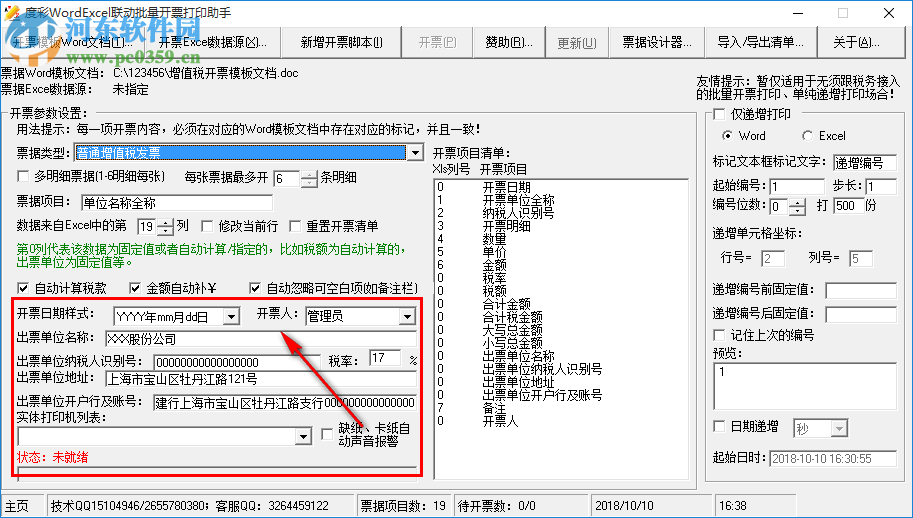The image size is (913, 518).
Task: Open 赞助(R) button
Action: pos(509,42)
